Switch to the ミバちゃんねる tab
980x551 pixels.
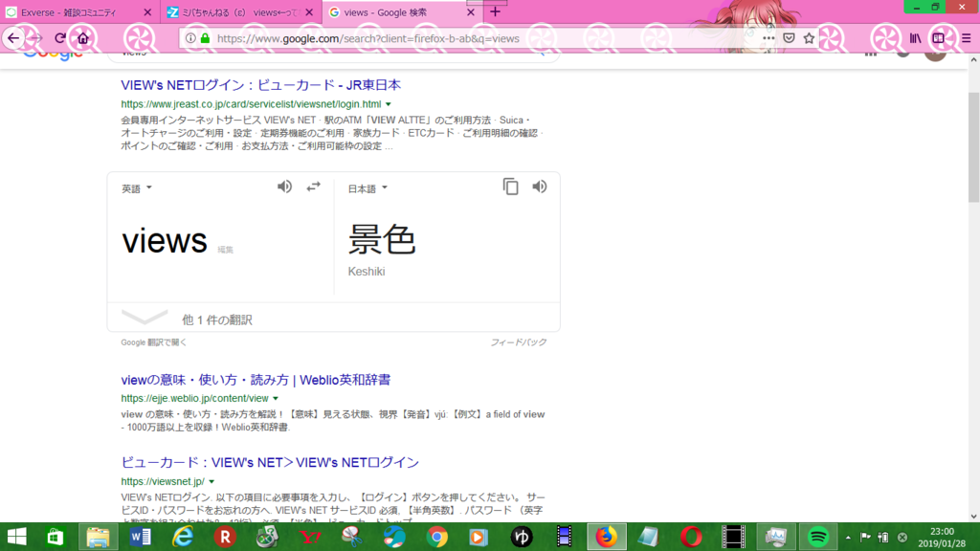tap(240, 12)
